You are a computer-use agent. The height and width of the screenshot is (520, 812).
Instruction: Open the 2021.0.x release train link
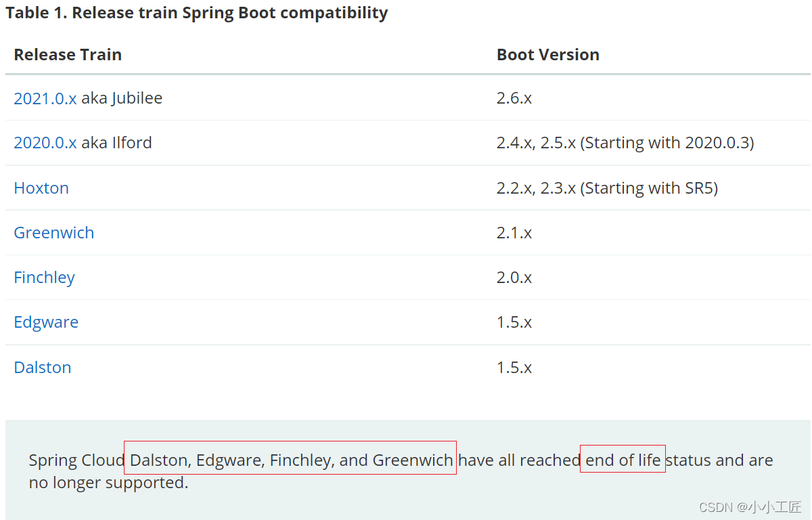point(45,98)
